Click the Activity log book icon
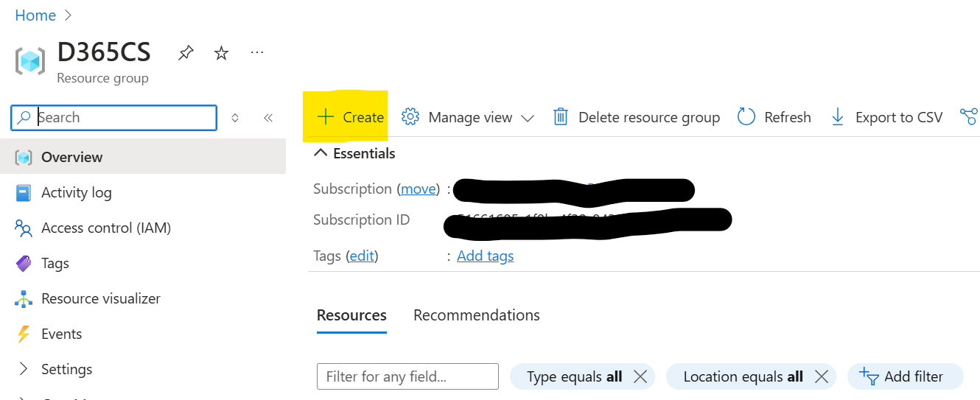The height and width of the screenshot is (400, 980). pyautogui.click(x=24, y=192)
